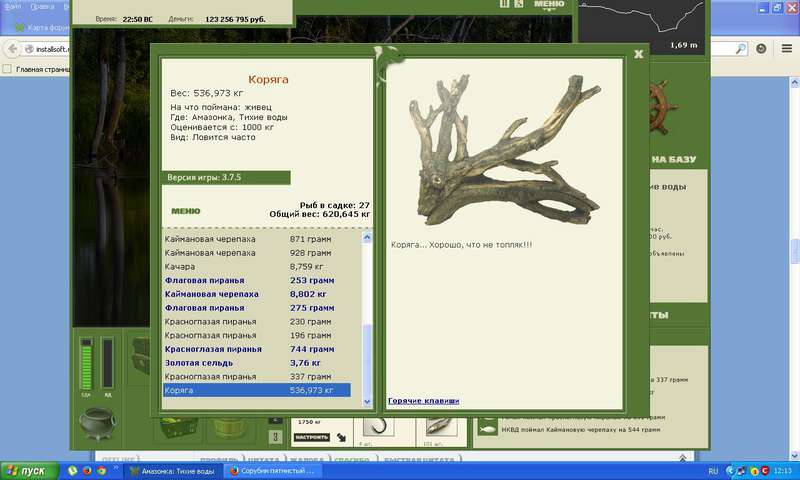Screen dimensions: 800x480
Task: Launch Firefox from the quick launch bar
Action: pos(87,471)
